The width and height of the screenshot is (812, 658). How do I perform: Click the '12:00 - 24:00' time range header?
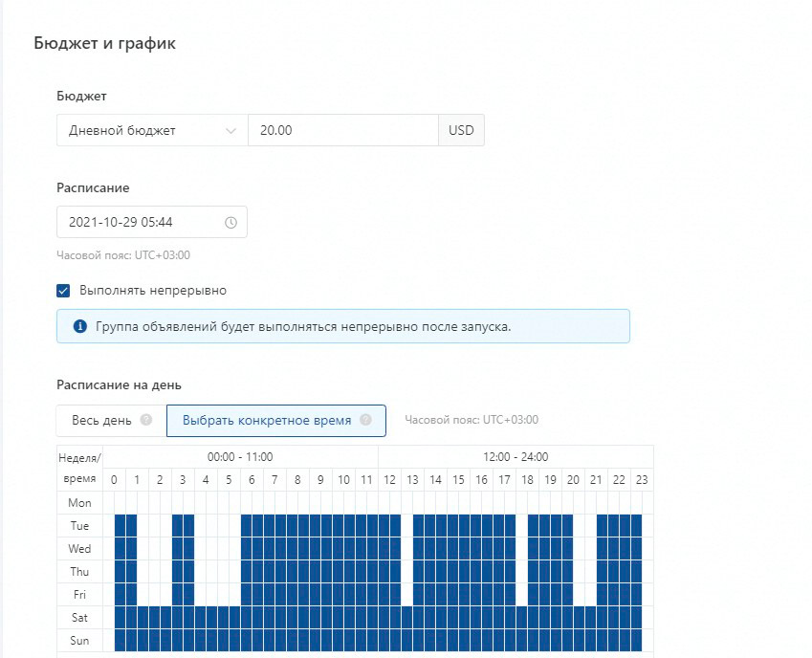(x=516, y=457)
